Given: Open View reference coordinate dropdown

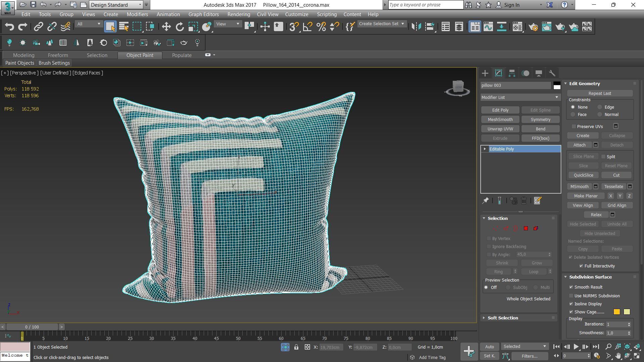Looking at the screenshot, I should pos(228,24).
